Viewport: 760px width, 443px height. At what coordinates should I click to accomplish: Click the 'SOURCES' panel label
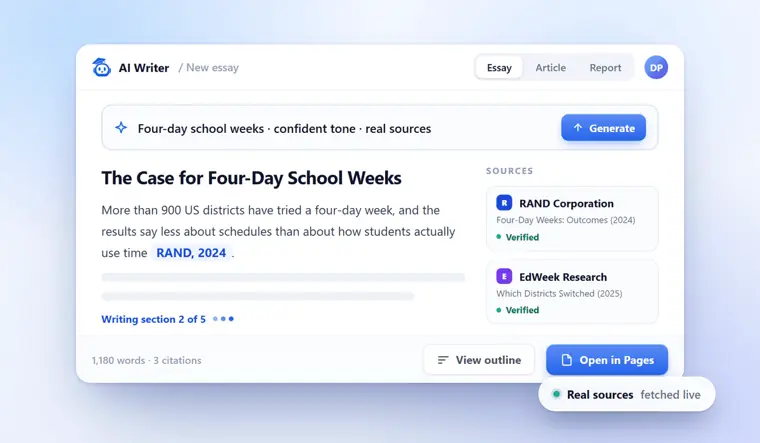click(509, 171)
